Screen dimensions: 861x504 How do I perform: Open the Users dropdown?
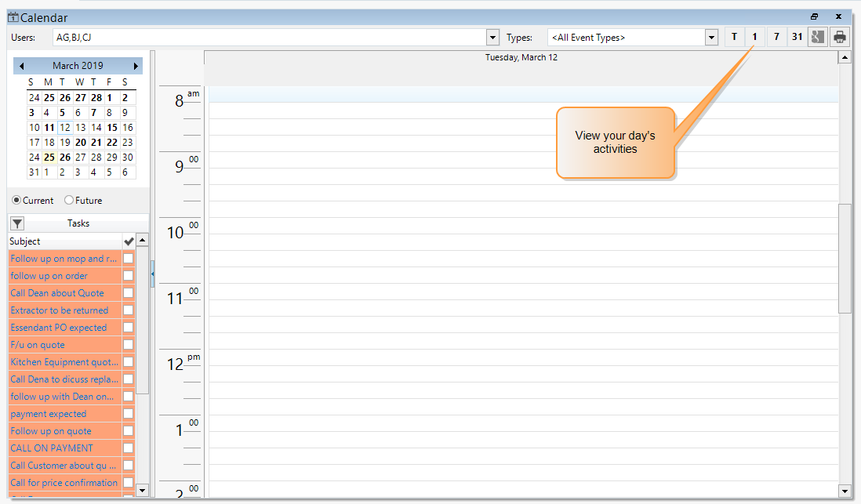492,36
